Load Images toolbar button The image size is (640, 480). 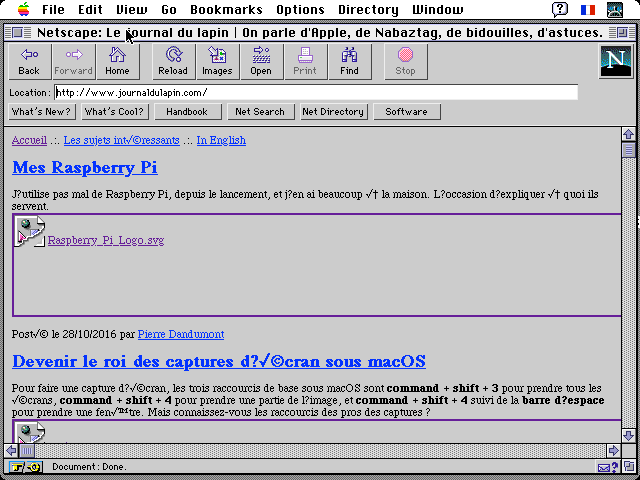[x=217, y=62]
